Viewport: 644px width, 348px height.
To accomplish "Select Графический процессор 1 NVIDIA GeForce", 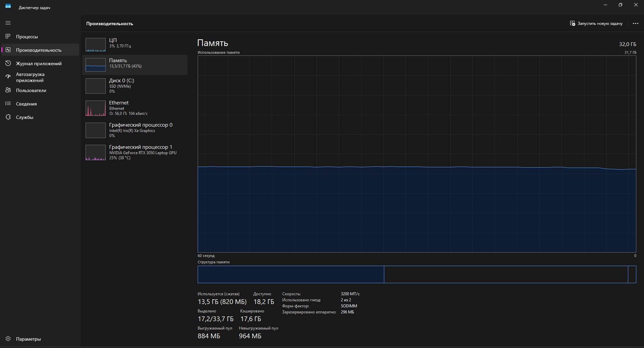I will click(x=135, y=152).
